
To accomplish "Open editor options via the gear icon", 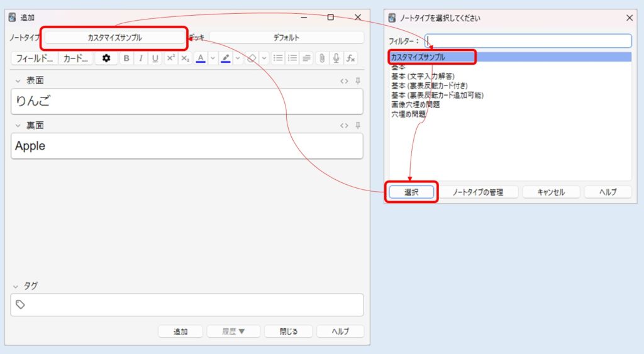I will point(106,58).
